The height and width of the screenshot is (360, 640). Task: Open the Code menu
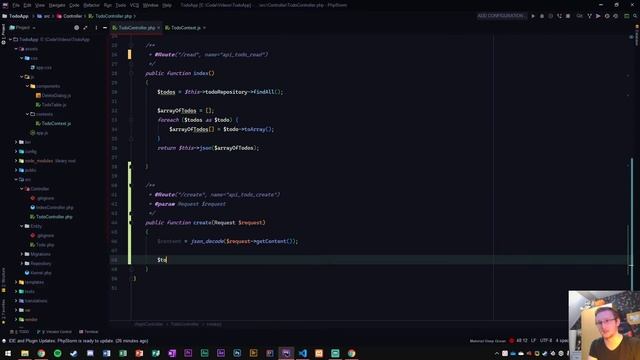pos(74,5)
